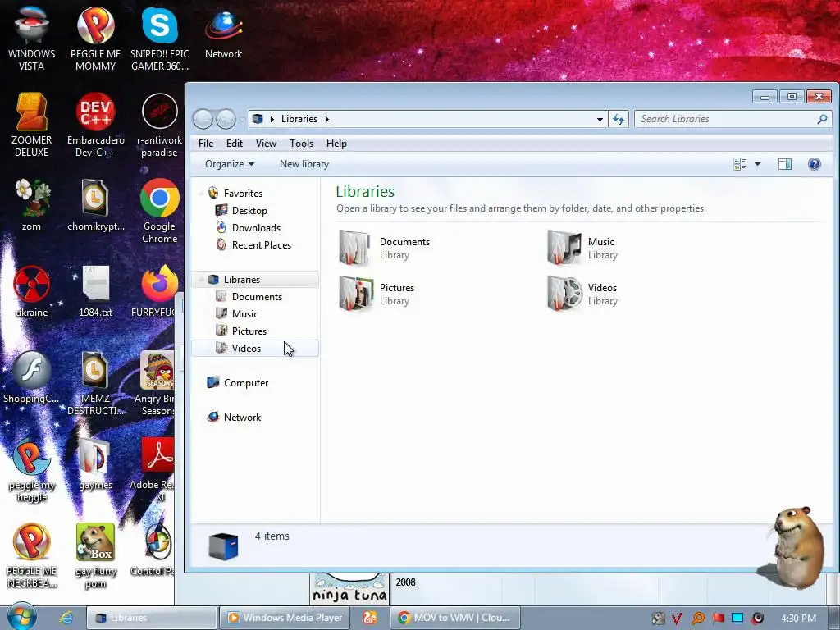Open the Flash ShoppingC... desktop icon

pos(31,377)
